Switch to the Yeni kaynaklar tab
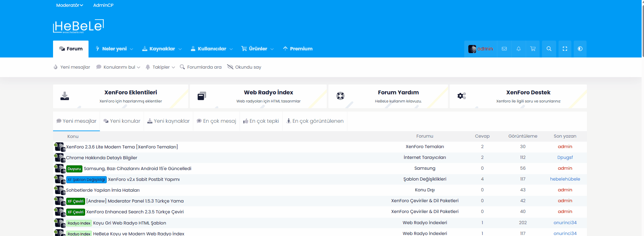The height and width of the screenshot is (236, 644). (x=169, y=121)
